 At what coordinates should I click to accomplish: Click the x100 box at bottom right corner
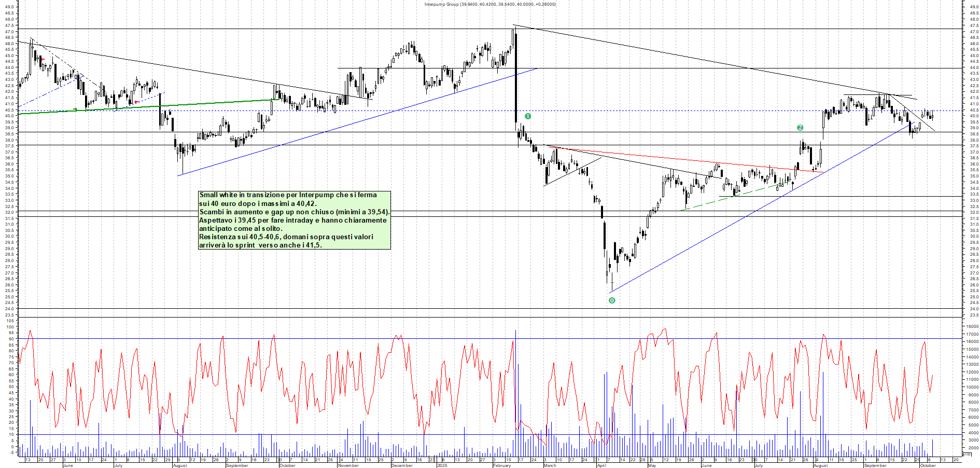(967, 454)
